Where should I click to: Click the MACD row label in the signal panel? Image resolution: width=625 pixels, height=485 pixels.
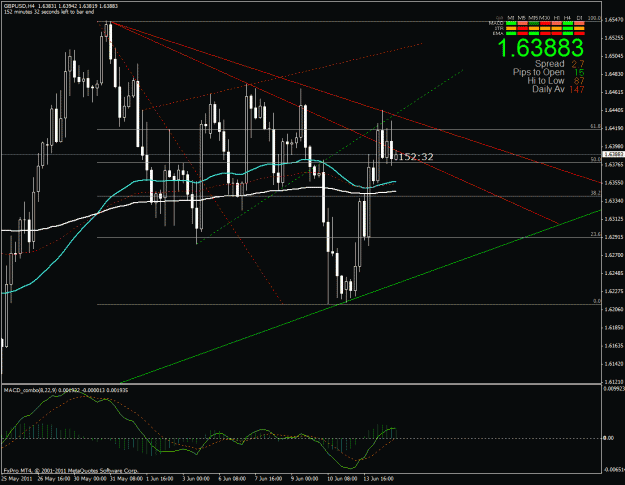tap(496, 23)
